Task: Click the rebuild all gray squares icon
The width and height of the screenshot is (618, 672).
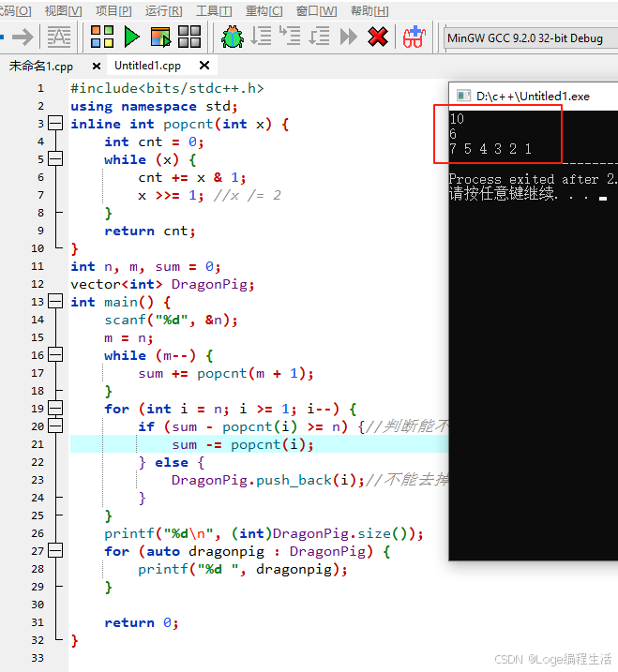Action: [189, 37]
